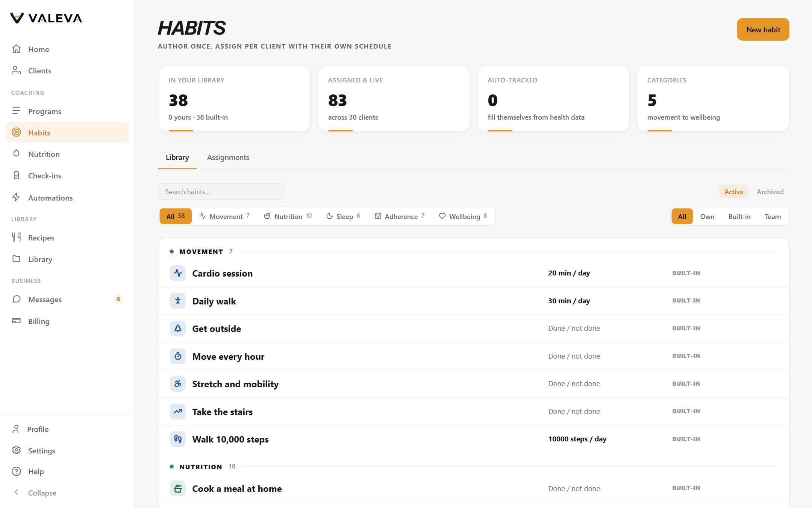Click the Valeva logo icon
The image size is (812, 508).
click(17, 18)
